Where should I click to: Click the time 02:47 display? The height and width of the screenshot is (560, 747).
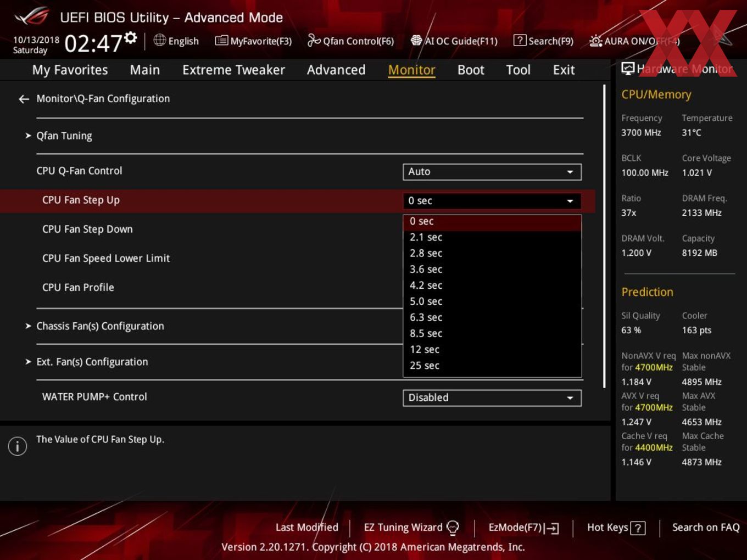[93, 43]
